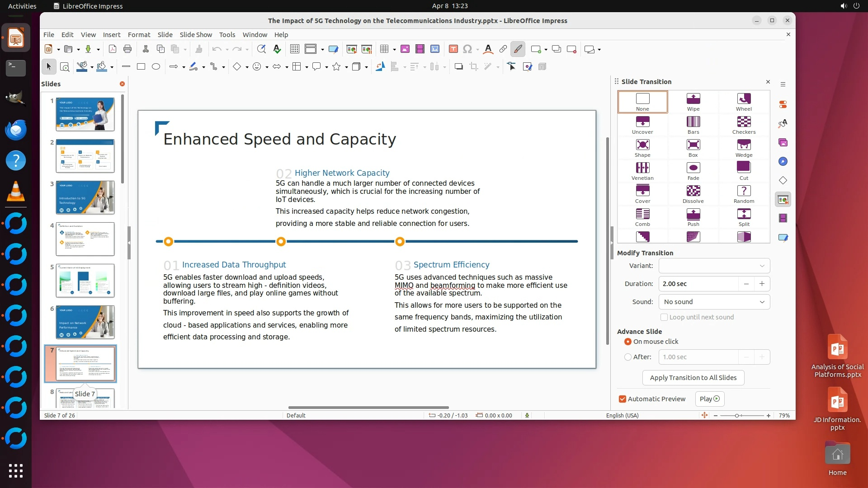868x488 pixels.
Task: Enable Loop until next sound checkbox
Action: pos(664,317)
